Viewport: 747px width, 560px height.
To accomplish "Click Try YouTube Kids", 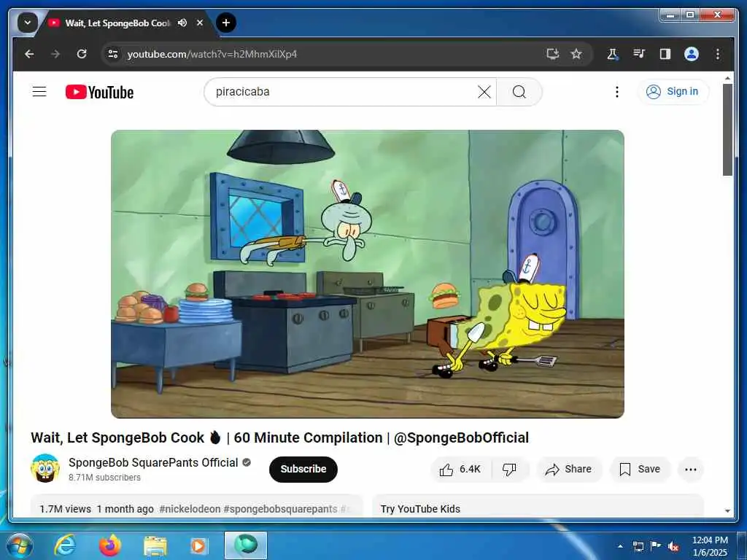I will 420,509.
